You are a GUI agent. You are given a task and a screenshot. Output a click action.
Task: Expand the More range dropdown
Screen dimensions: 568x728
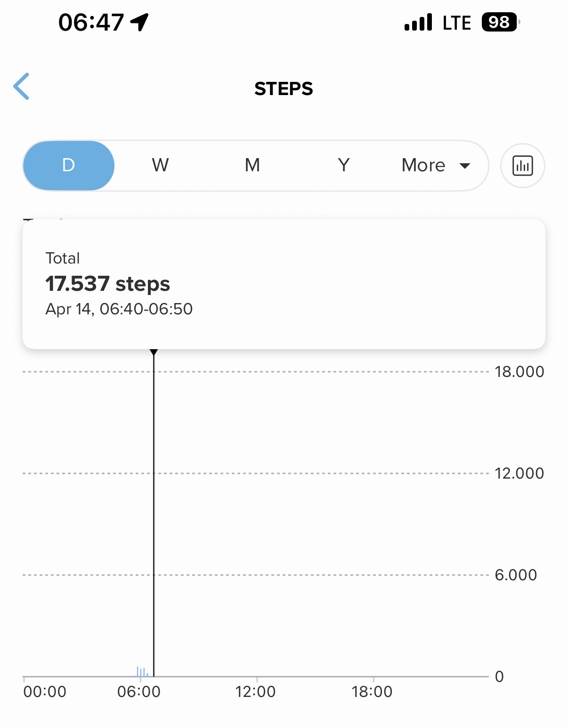[424, 166]
